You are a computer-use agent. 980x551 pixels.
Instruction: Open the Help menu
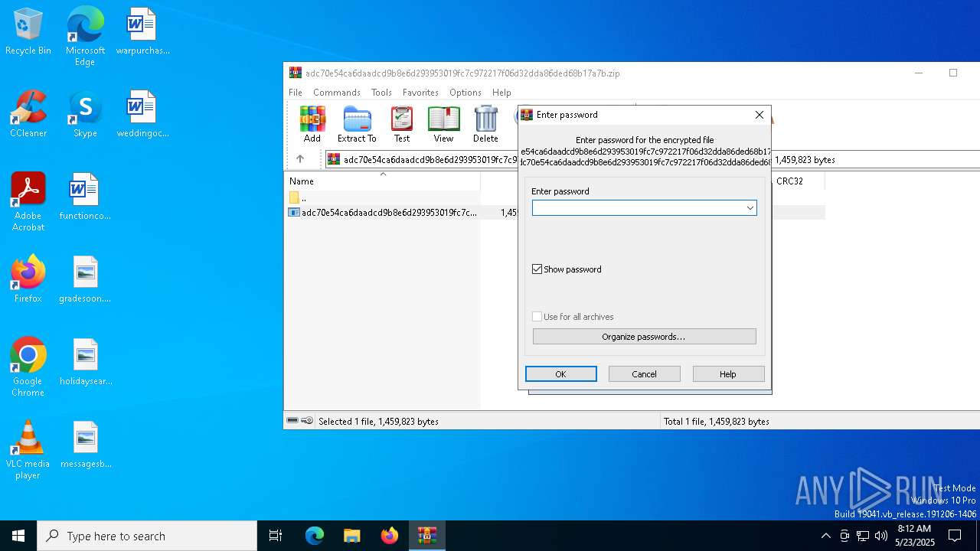pos(501,92)
